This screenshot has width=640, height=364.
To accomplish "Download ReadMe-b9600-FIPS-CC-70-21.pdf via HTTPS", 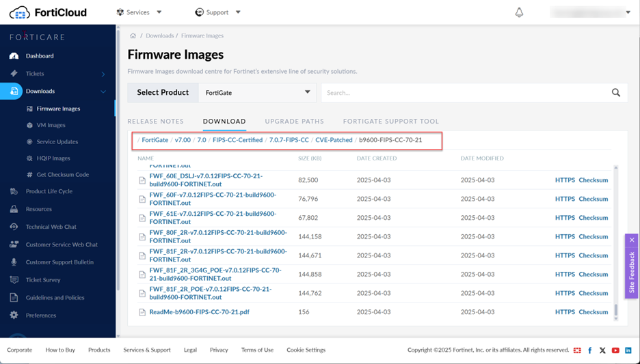I will [x=565, y=312].
